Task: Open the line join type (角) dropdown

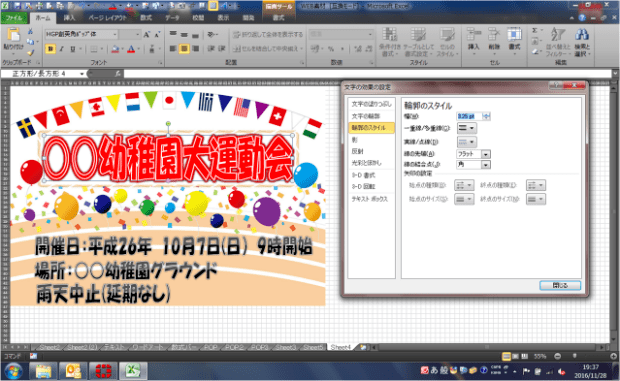Action: pos(486,165)
